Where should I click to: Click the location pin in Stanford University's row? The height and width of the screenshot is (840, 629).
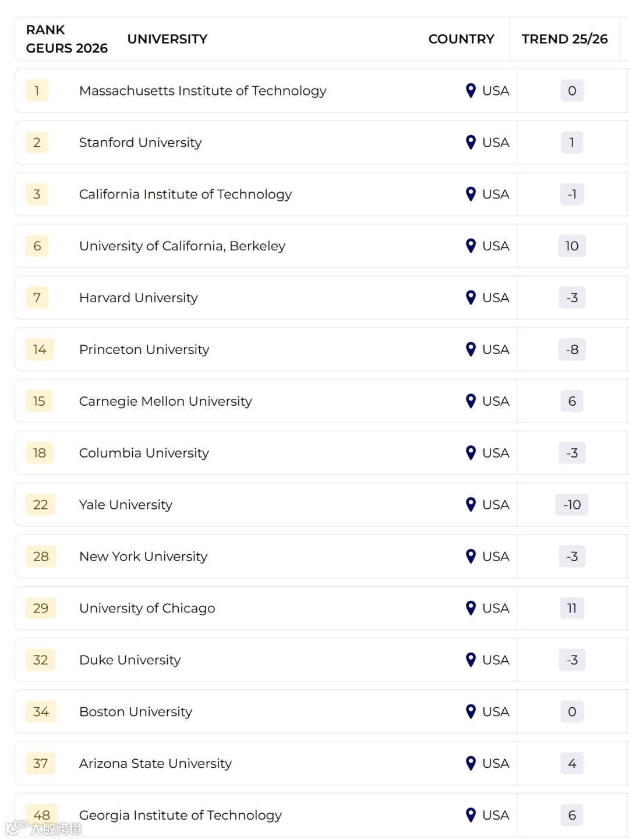(471, 143)
